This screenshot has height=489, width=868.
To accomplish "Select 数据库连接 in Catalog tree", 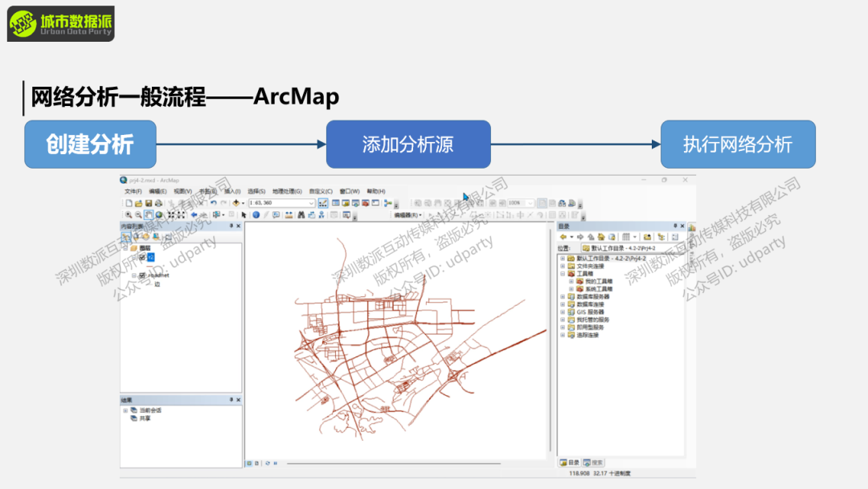I will click(x=590, y=304).
